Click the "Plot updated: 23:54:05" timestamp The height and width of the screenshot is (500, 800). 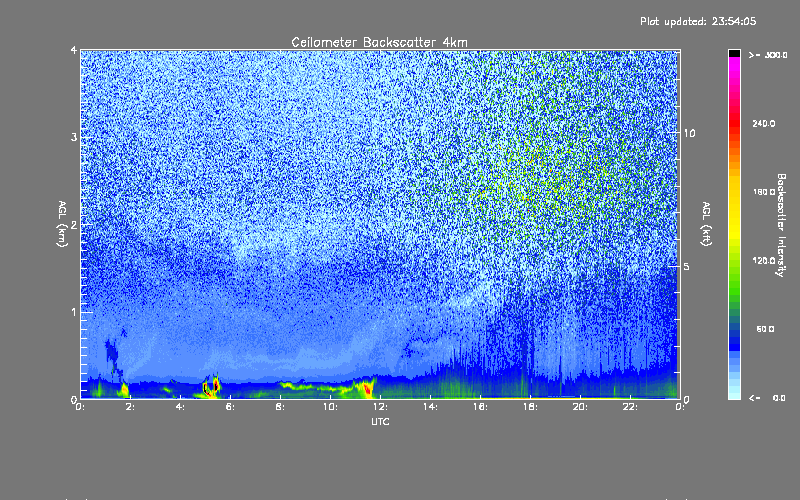point(698,21)
